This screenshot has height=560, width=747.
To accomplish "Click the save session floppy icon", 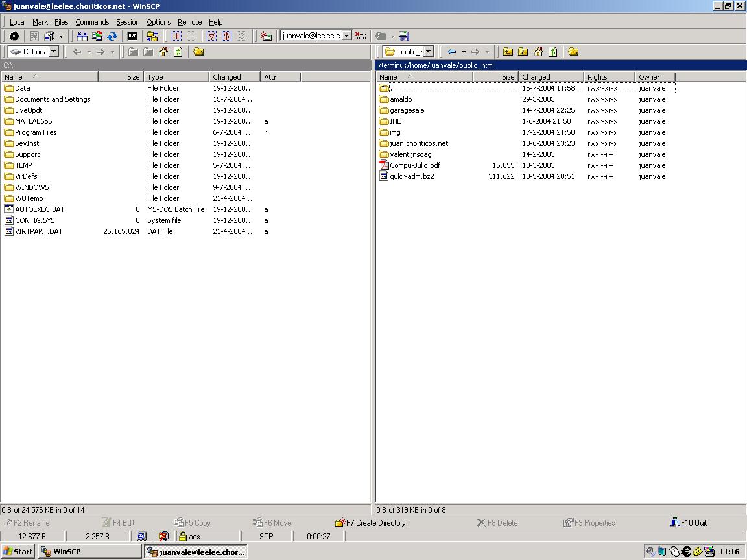I will pyautogui.click(x=404, y=36).
